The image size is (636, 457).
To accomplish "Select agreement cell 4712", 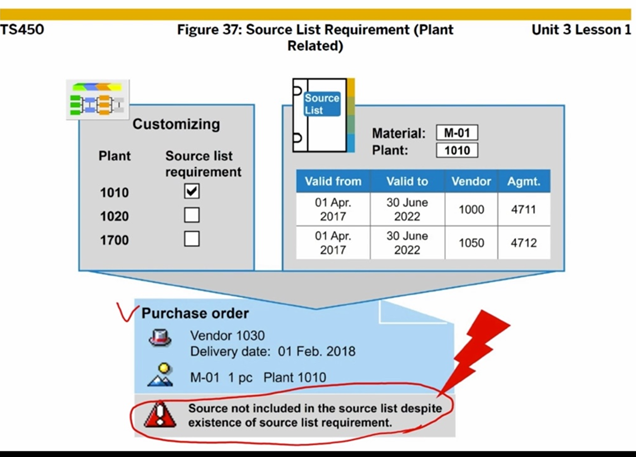I will point(524,243).
